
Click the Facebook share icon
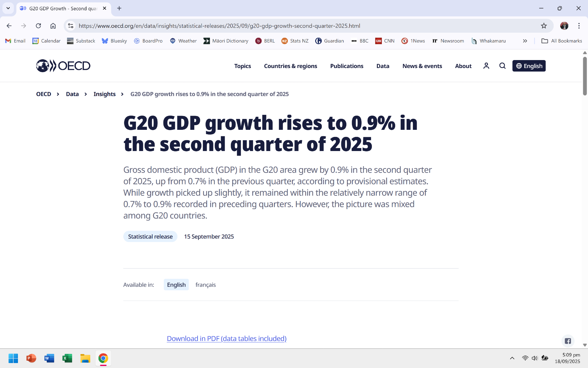(x=568, y=341)
